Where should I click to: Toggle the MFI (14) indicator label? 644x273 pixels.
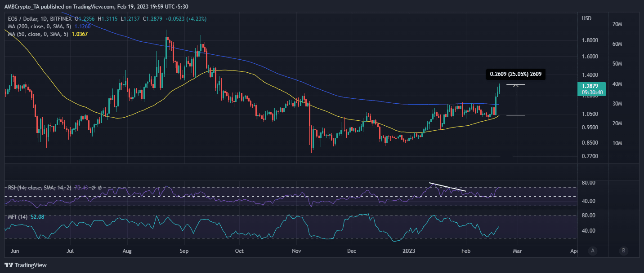(18, 216)
